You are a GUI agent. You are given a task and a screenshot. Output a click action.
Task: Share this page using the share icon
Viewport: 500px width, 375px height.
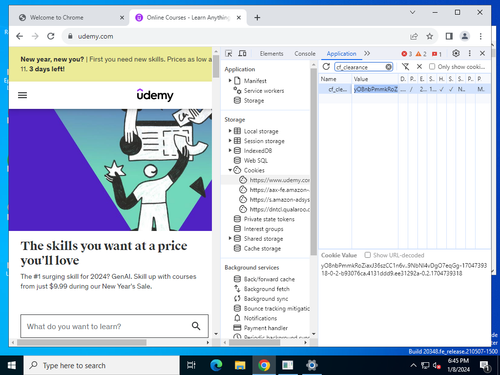(414, 36)
